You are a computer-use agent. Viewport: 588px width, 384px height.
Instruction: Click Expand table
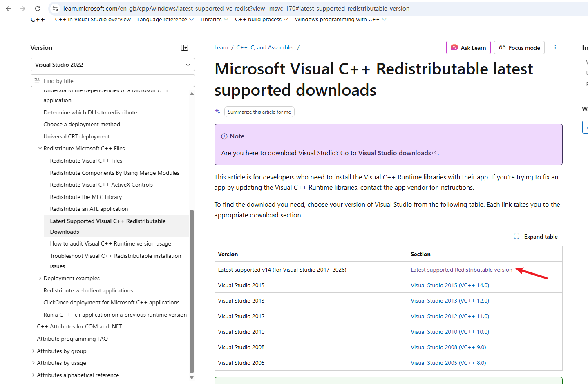tap(536, 237)
